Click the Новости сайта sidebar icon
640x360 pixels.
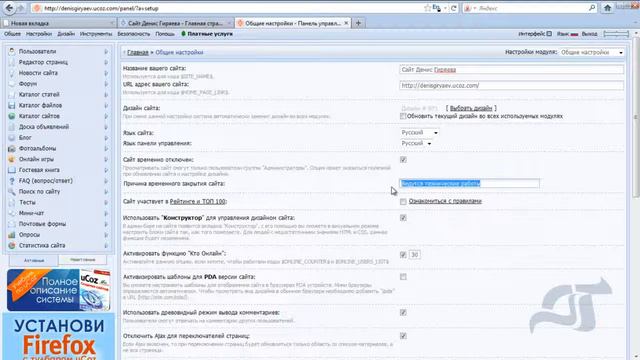pos(11,73)
